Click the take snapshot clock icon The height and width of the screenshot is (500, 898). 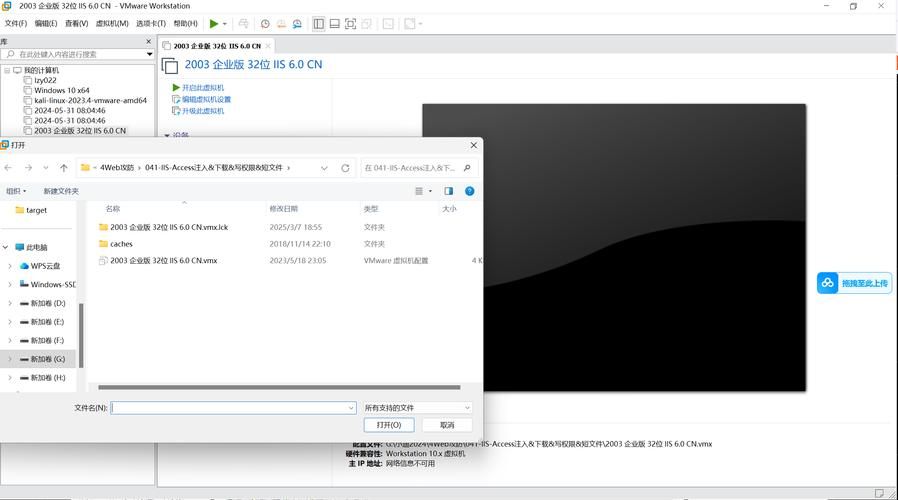coord(265,24)
